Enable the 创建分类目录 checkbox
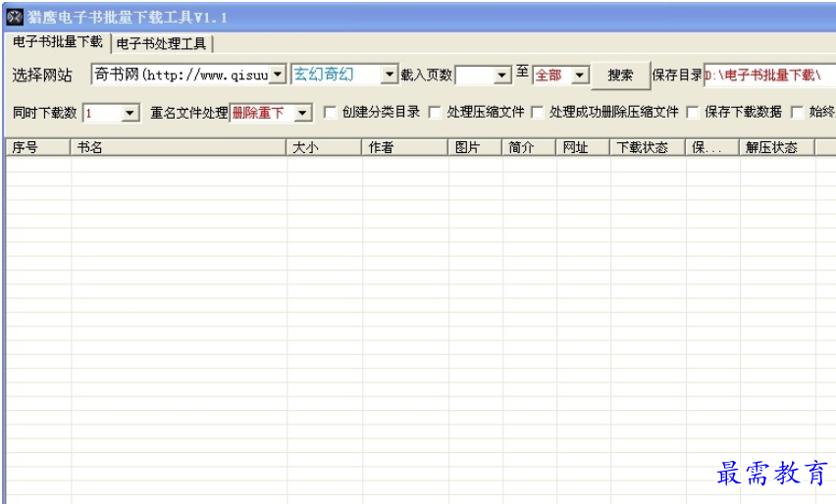 [x=330, y=113]
